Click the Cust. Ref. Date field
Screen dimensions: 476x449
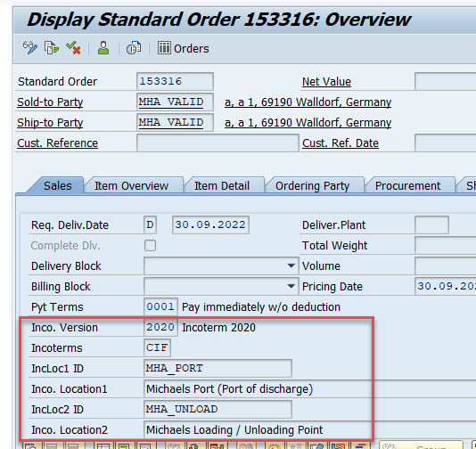point(446,143)
